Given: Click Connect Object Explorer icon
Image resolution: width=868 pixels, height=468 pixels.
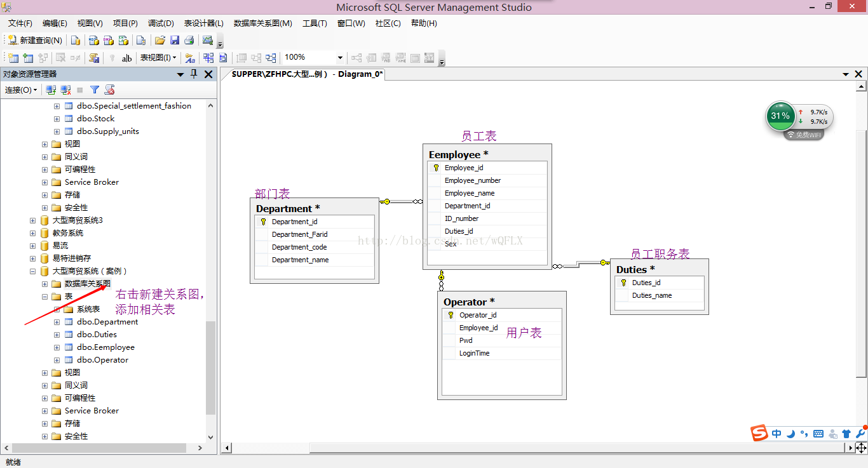Looking at the screenshot, I should [x=50, y=90].
